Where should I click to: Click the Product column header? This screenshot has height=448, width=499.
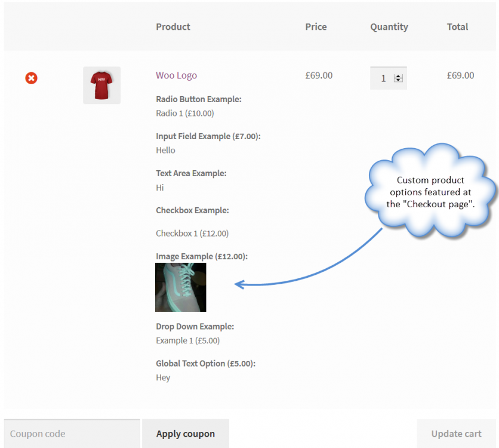[x=173, y=27]
